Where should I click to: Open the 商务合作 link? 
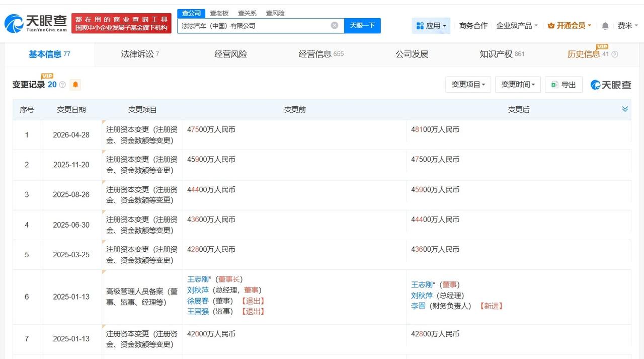pos(473,25)
